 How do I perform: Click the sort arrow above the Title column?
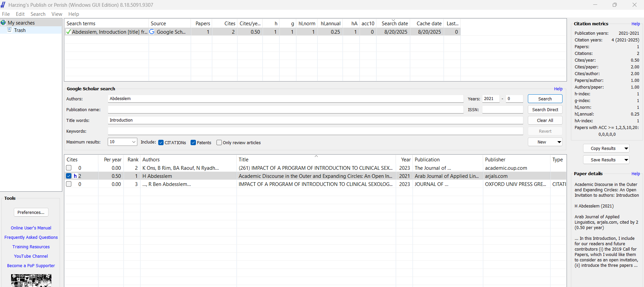click(316, 156)
